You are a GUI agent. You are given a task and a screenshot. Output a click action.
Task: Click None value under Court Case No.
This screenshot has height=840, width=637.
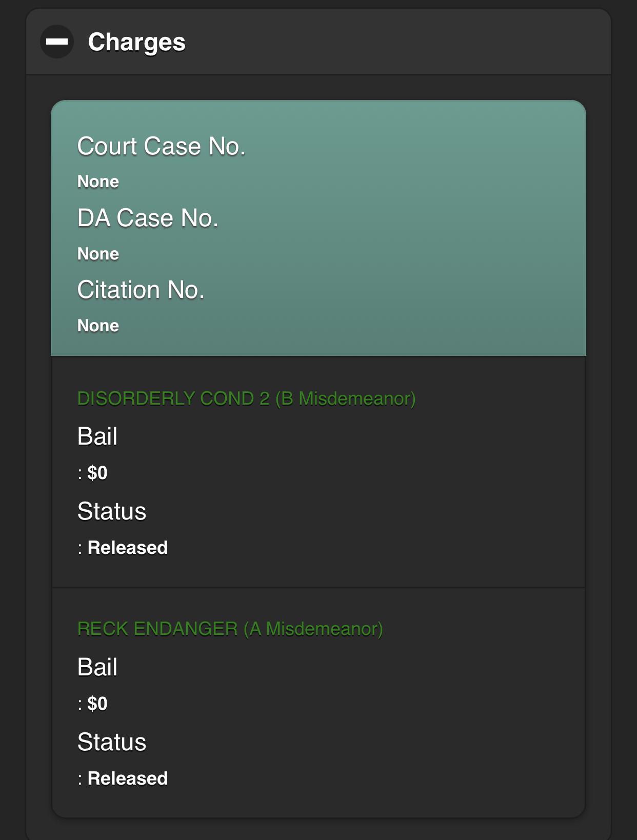pyautogui.click(x=98, y=182)
